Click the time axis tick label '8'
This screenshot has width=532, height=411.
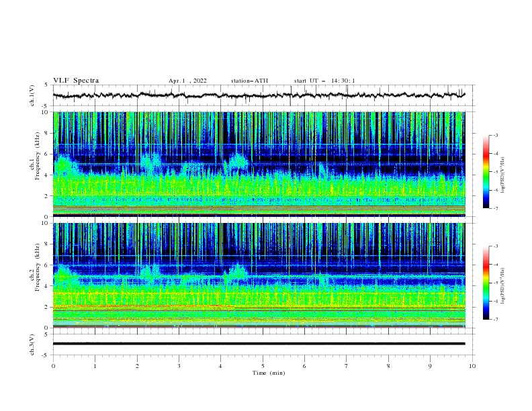coord(388,366)
